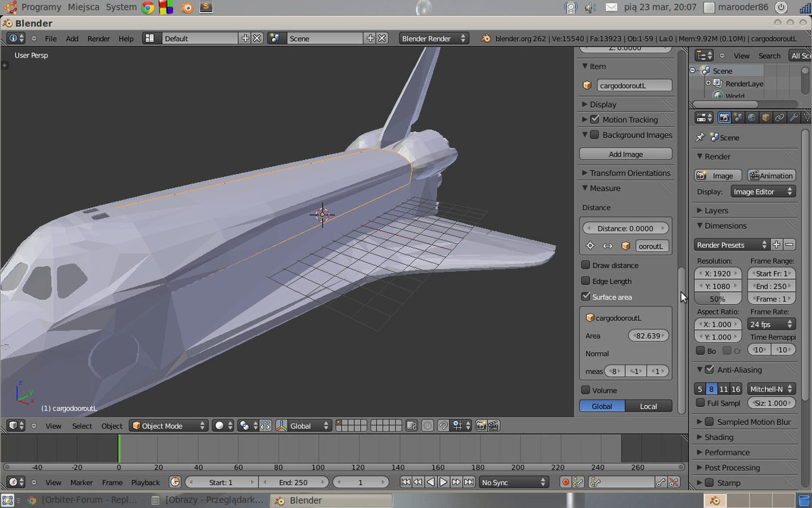This screenshot has width=812, height=508.
Task: Open the World properties globe tab
Action: pyautogui.click(x=752, y=118)
